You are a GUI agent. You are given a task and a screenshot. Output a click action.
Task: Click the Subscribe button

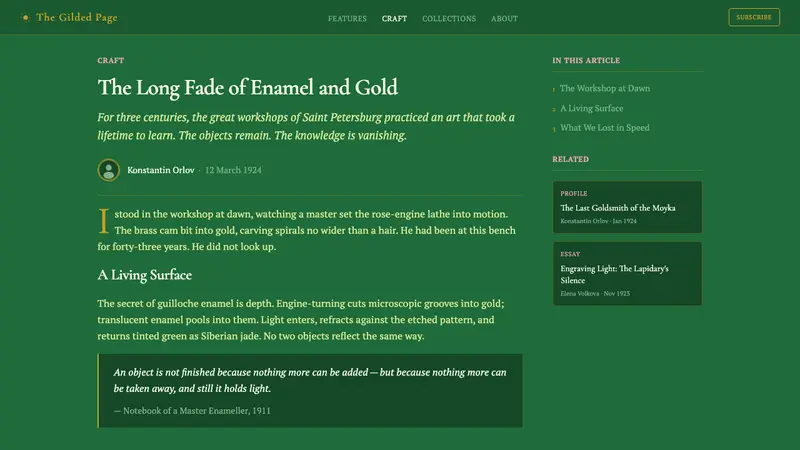[x=754, y=17]
